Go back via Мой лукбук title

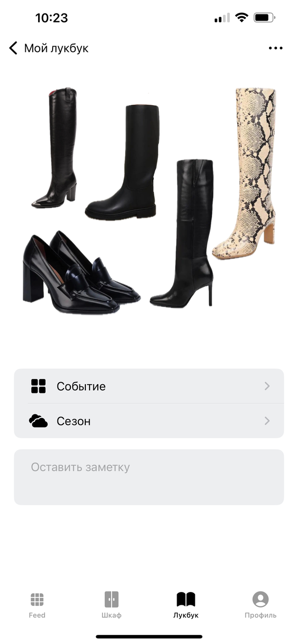(x=56, y=48)
